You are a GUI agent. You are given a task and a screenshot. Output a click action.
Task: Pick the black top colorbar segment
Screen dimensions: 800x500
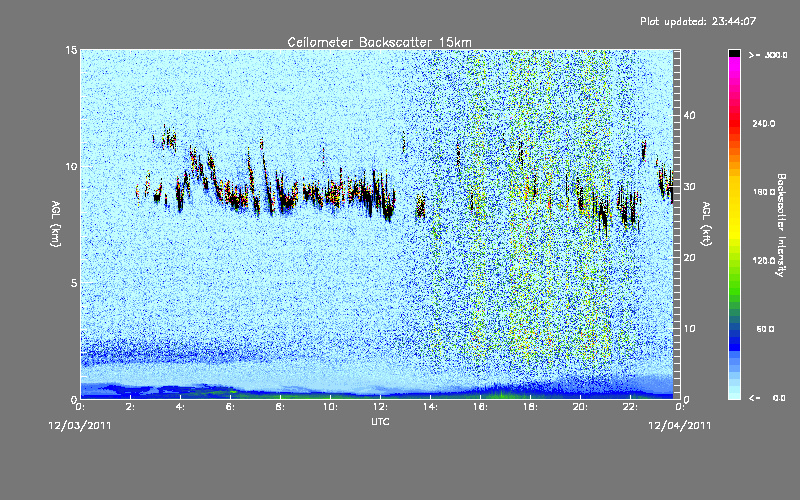click(734, 53)
